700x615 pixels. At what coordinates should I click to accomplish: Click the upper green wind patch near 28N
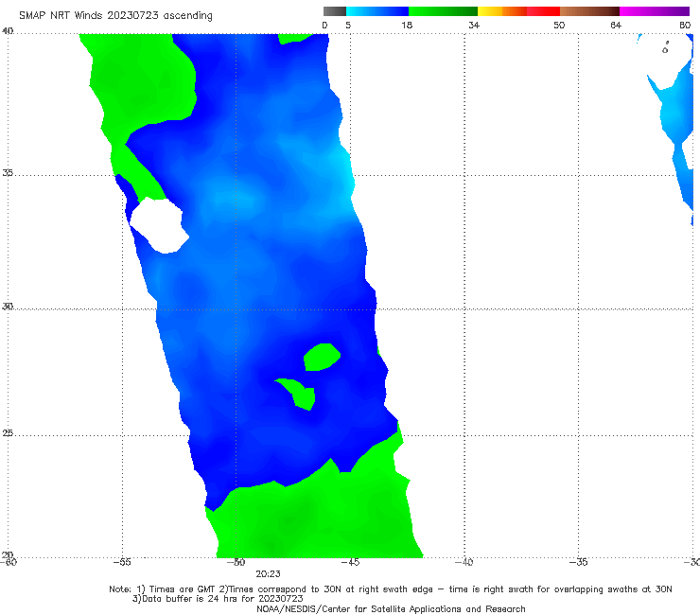pos(322,357)
